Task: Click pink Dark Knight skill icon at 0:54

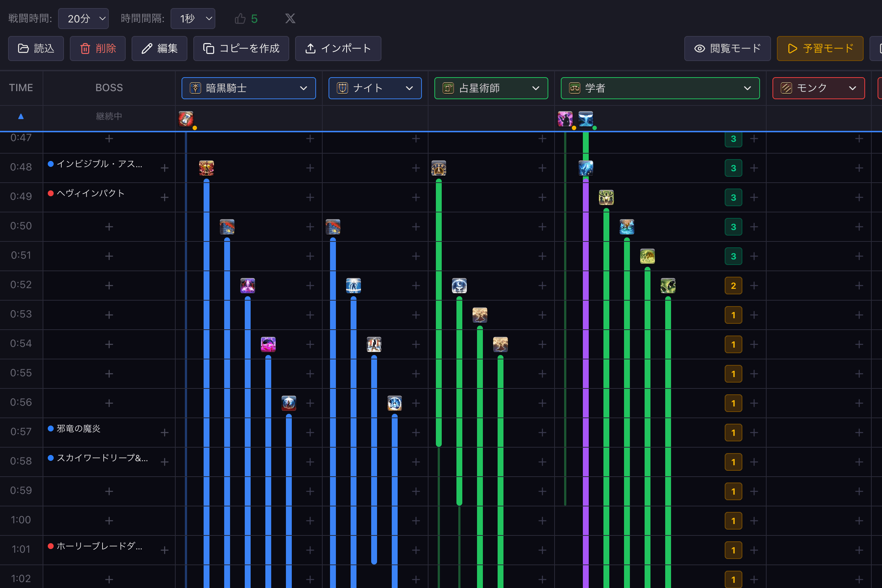Action: point(268,344)
